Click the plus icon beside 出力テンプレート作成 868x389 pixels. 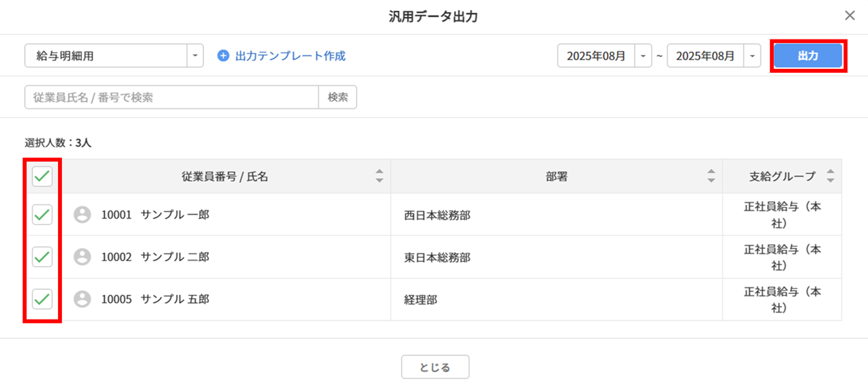223,56
